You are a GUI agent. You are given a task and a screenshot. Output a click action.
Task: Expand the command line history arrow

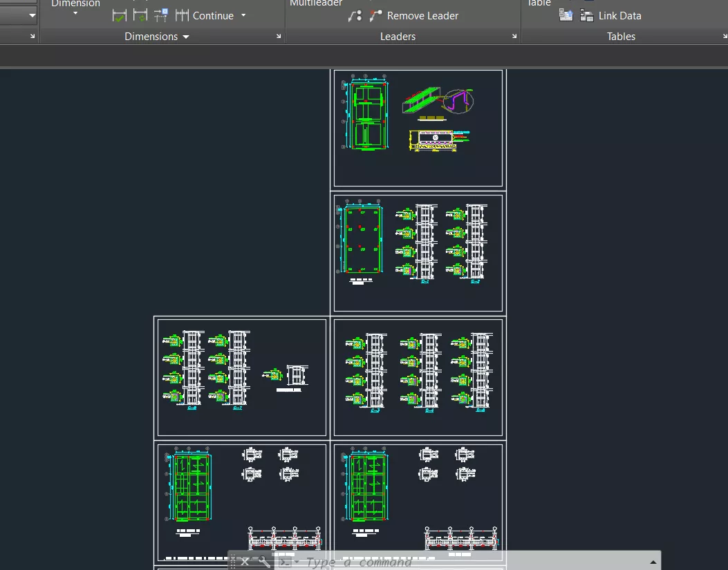pos(653,562)
